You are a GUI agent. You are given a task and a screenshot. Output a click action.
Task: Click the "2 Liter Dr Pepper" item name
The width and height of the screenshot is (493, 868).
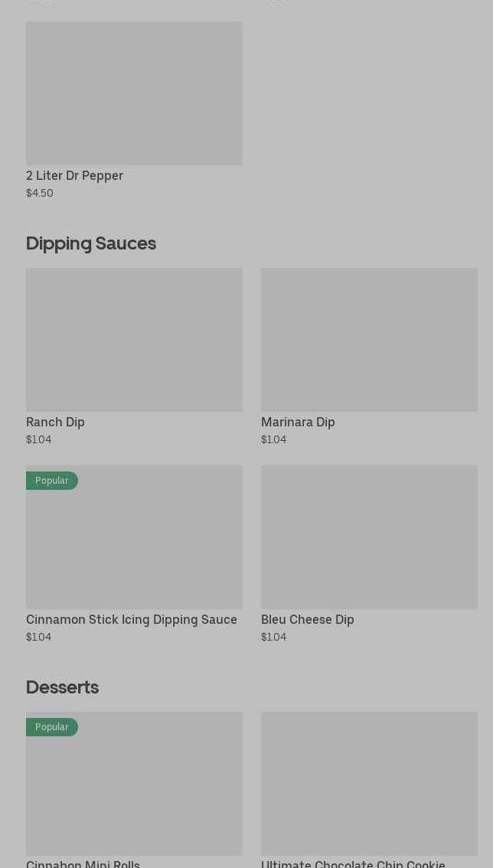tap(74, 176)
